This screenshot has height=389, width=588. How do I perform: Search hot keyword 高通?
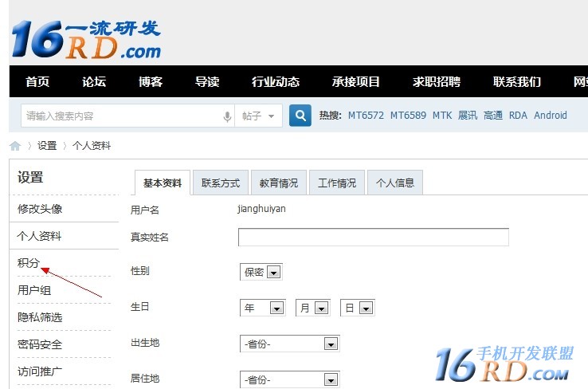[x=493, y=115]
